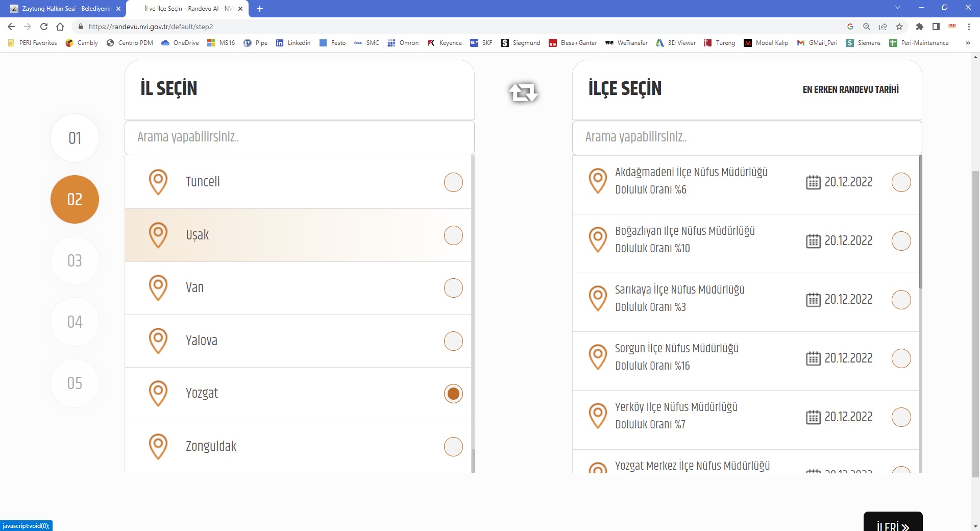Click calendar icon in Akdağmadeni row
The width and height of the screenshot is (980, 531).
click(x=813, y=182)
